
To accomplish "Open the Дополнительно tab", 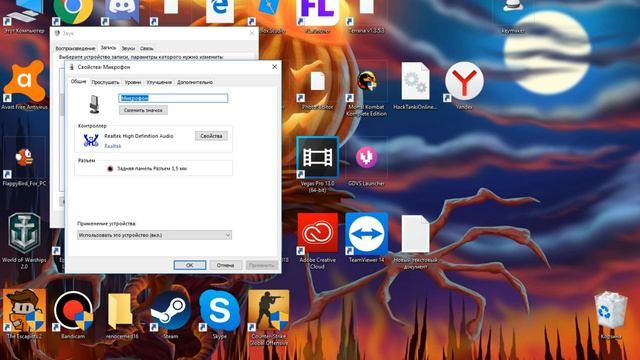I will point(195,82).
